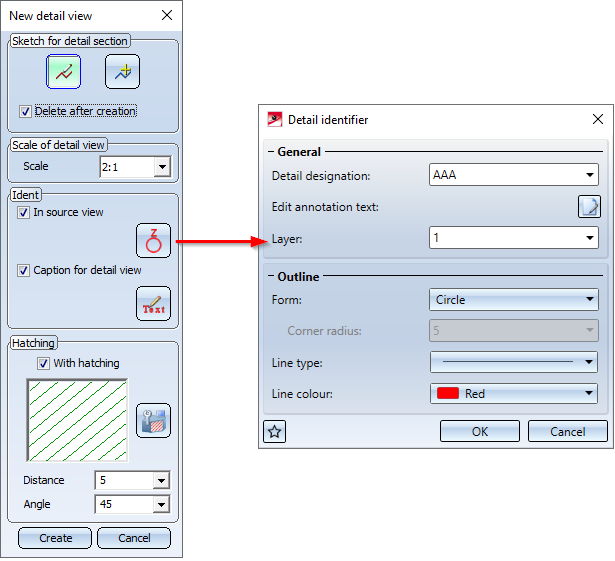Click the Scale value field 2:1
This screenshot has height=561, width=615.
pos(127,167)
